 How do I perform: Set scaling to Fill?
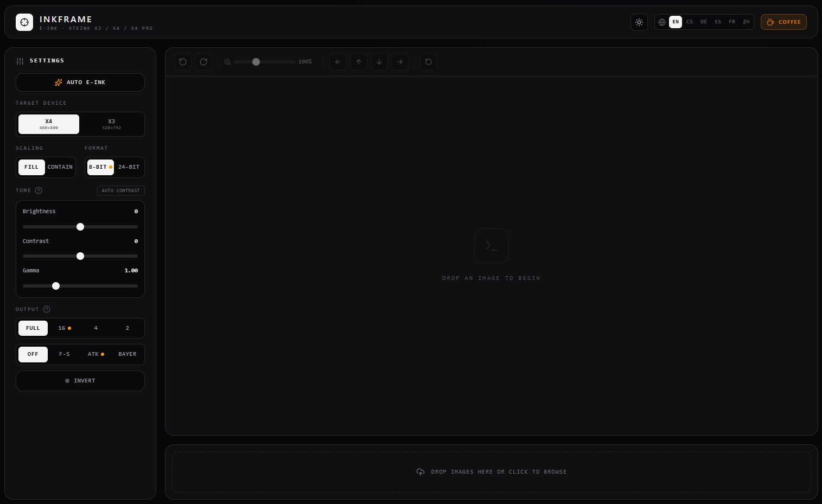coord(31,167)
